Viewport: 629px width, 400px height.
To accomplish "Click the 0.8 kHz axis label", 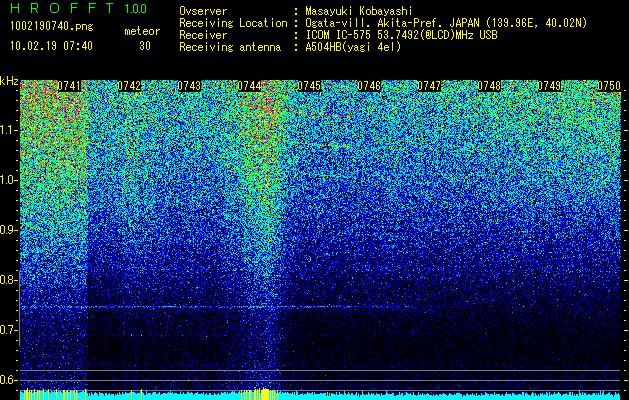I will tap(9, 280).
